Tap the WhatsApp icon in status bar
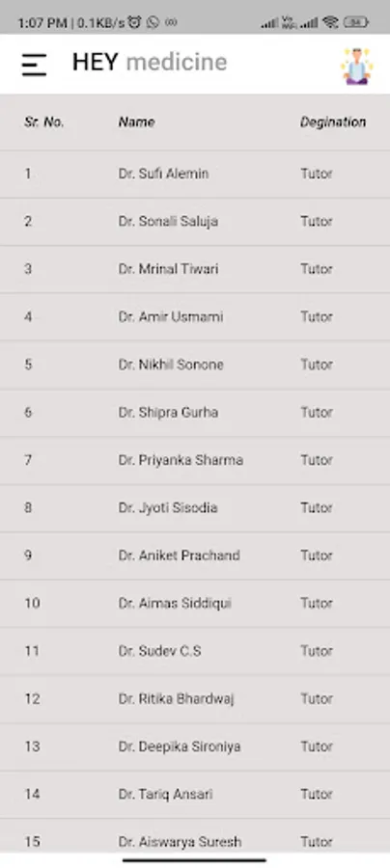Image resolution: width=390 pixels, height=868 pixels. pyautogui.click(x=153, y=23)
